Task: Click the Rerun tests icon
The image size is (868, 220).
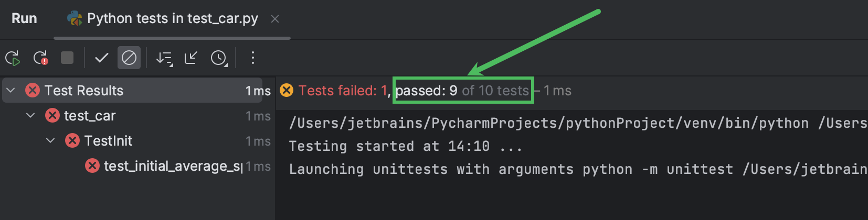Action: point(13,58)
